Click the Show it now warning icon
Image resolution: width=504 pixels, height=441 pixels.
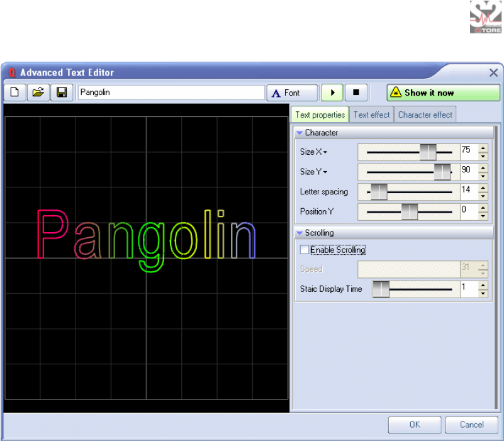tap(395, 92)
